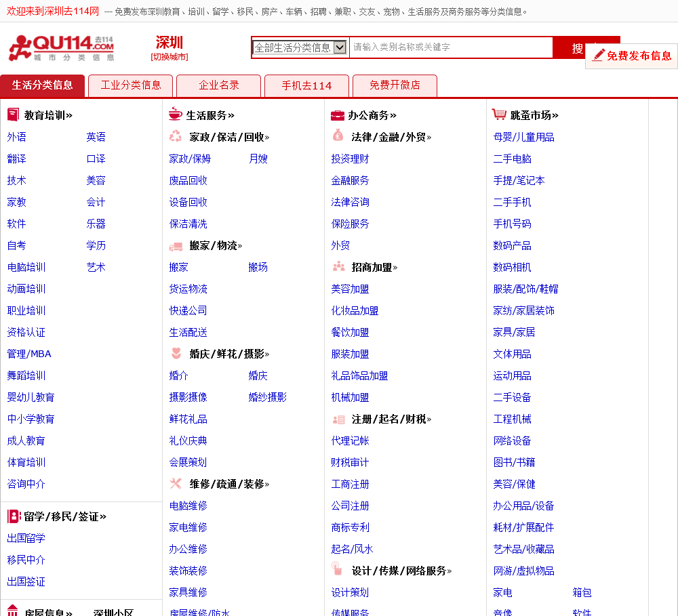Click the 深圳 city name
Viewport: 678px width, 616px height.
point(169,43)
